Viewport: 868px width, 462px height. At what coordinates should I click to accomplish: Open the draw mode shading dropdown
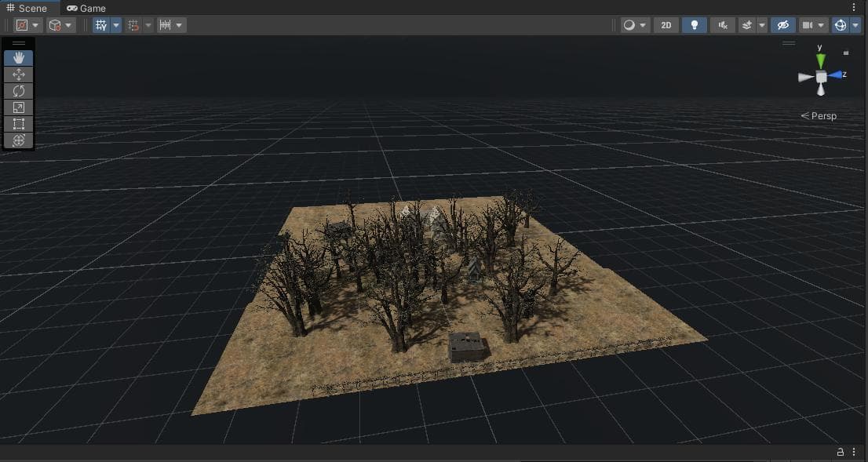[634, 25]
